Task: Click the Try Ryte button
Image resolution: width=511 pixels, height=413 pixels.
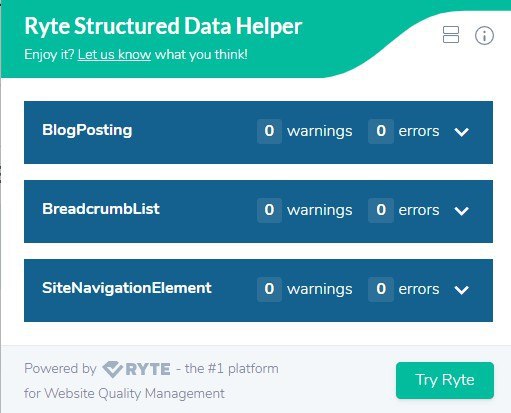Action: click(x=445, y=380)
